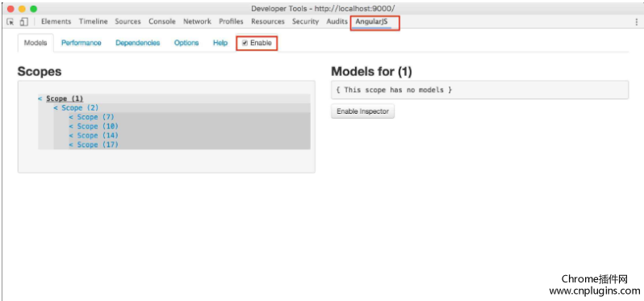This screenshot has width=644, height=301.
Task: Switch to the Performance tab
Action: point(82,43)
